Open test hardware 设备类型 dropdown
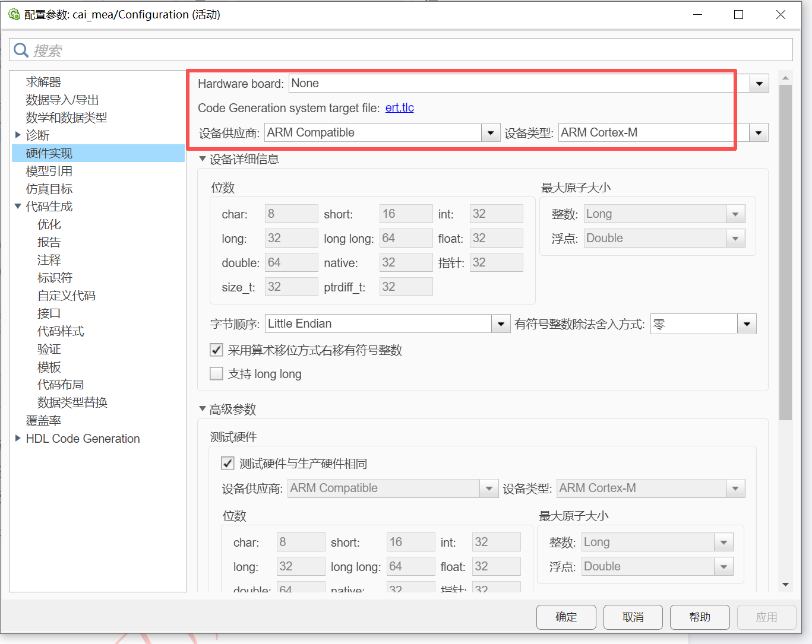Image resolution: width=812 pixels, height=644 pixels. tap(735, 488)
